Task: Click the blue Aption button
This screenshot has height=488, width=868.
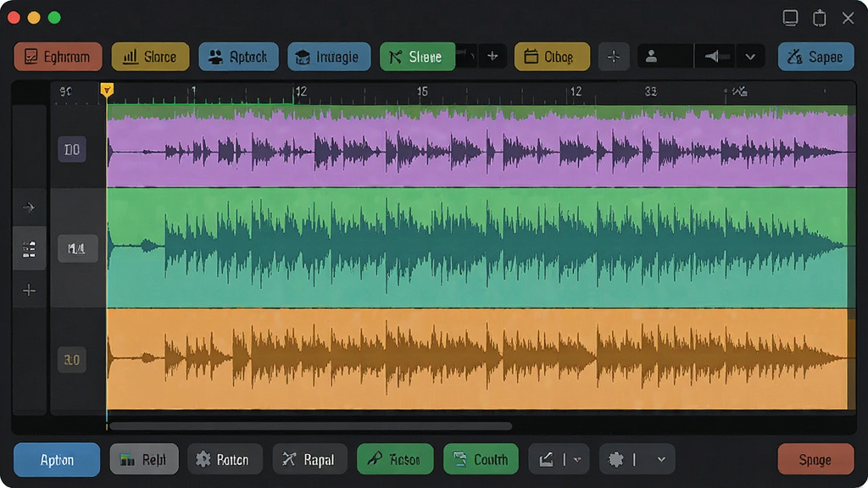Action: click(57, 460)
